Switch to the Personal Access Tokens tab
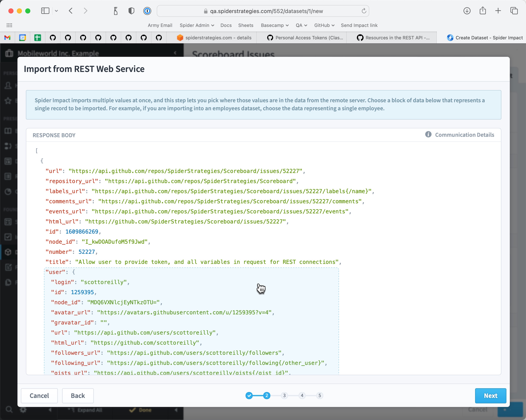 pyautogui.click(x=302, y=38)
